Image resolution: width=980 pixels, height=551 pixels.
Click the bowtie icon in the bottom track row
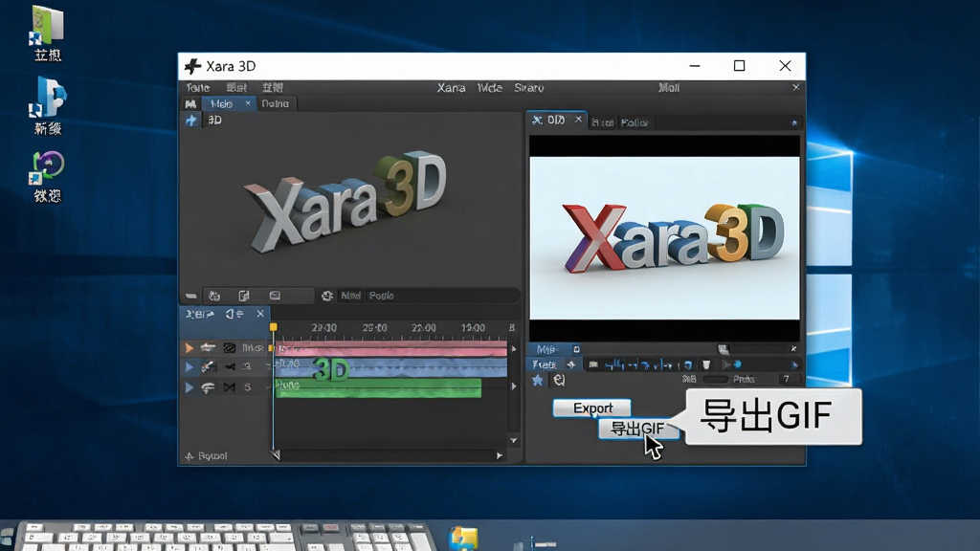point(230,387)
